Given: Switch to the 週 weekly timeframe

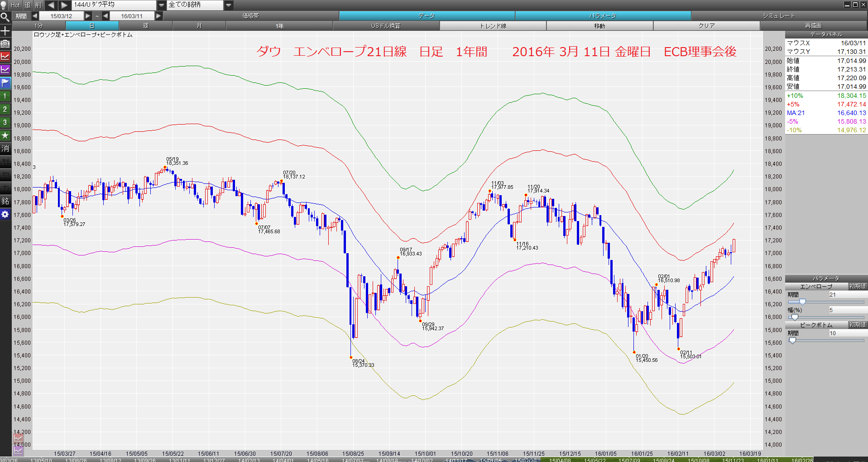Looking at the screenshot, I should (x=146, y=26).
